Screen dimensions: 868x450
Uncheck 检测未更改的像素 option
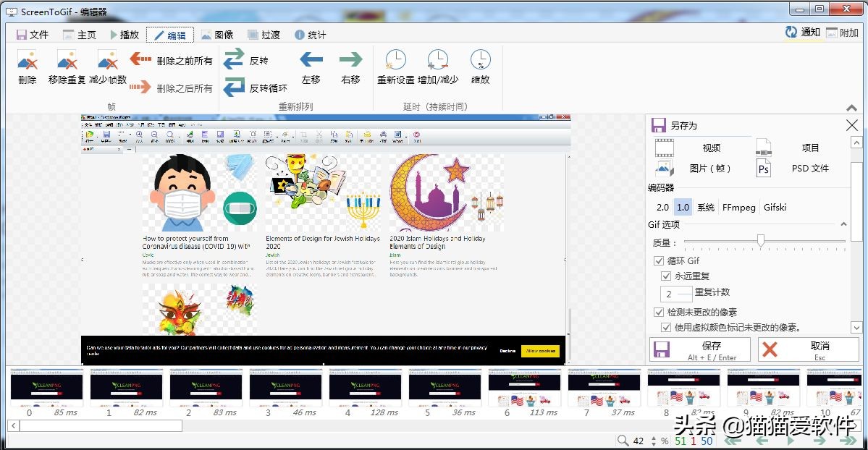tap(659, 313)
